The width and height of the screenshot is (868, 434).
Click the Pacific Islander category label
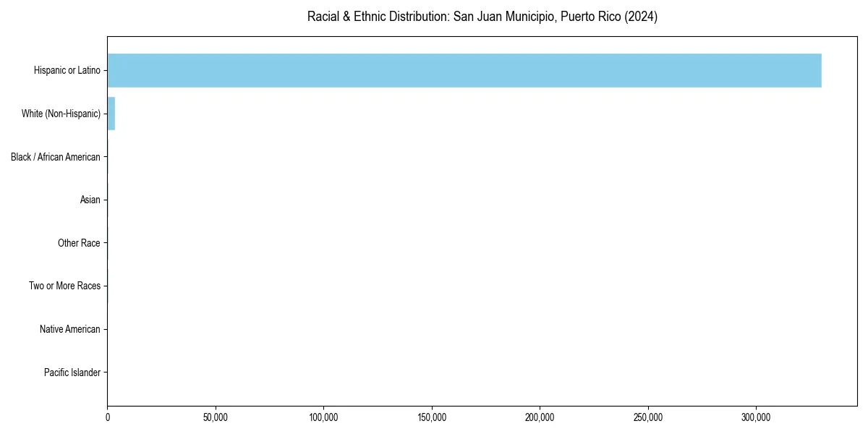pyautogui.click(x=72, y=373)
